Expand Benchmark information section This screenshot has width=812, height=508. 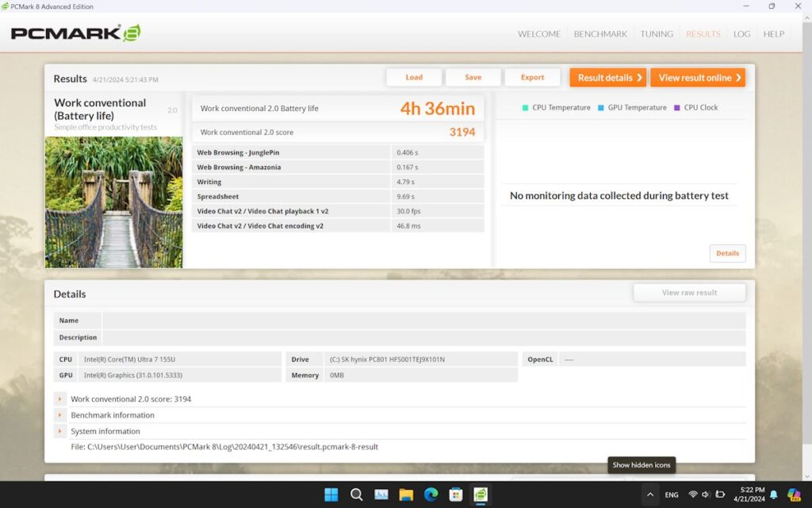[x=60, y=415]
